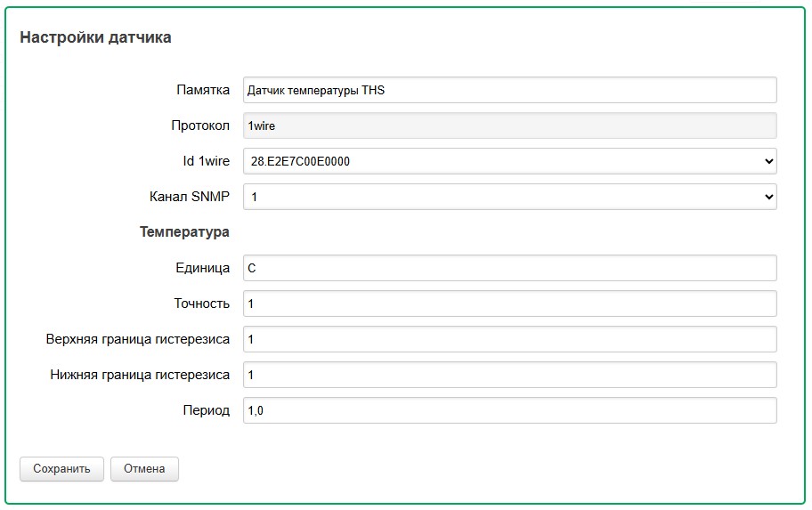
Task: Focus the Единица input containing C
Action: click(x=509, y=268)
